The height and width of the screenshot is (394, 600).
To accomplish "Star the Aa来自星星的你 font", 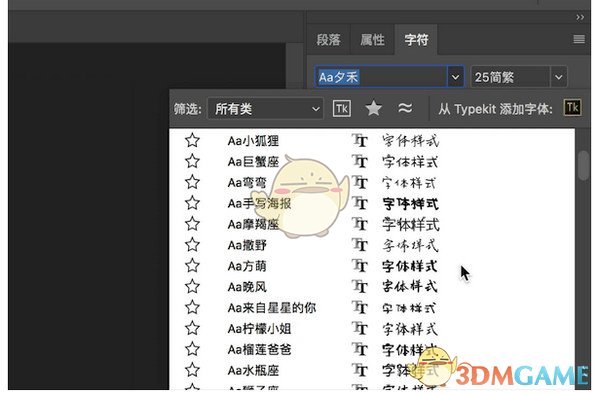I will [192, 307].
